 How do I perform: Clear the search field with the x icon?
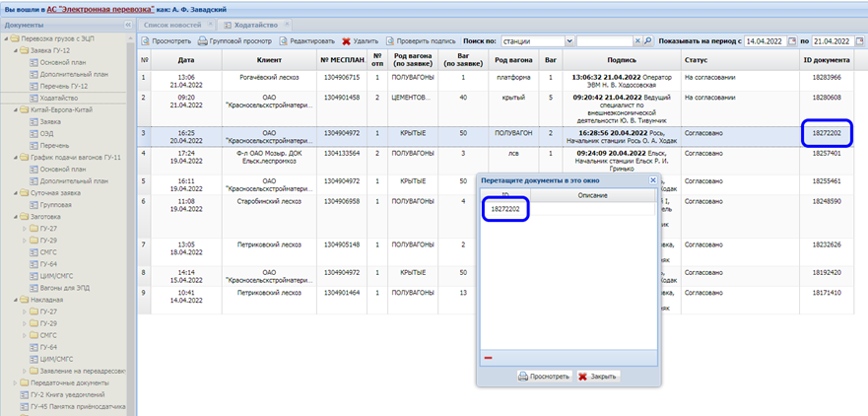point(637,41)
